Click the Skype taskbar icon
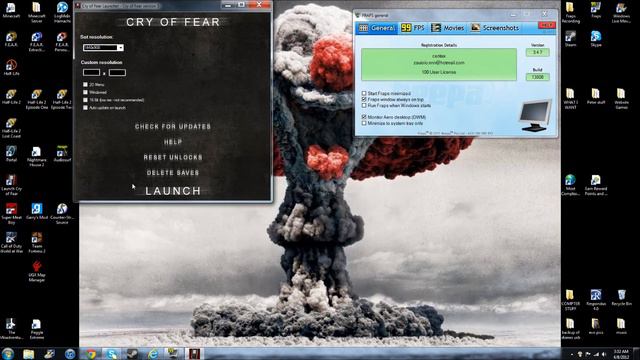Image resolution: width=640 pixels, height=360 pixels. (111, 353)
